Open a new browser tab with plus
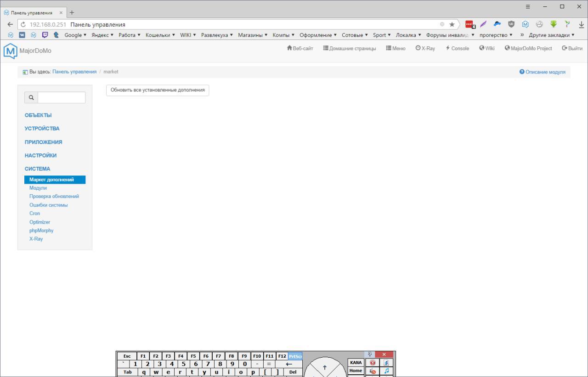This screenshot has width=588, height=377. [x=72, y=12]
